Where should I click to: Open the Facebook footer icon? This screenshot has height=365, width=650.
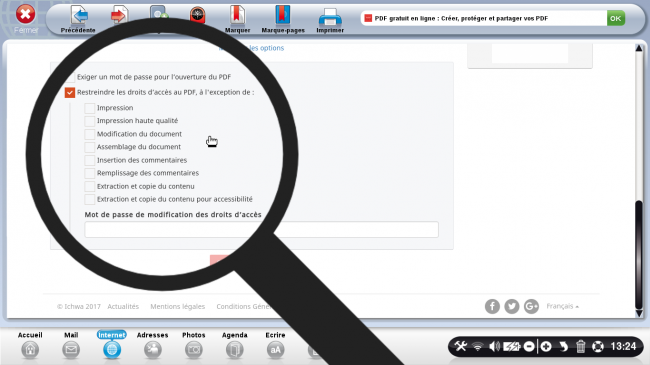(x=492, y=307)
